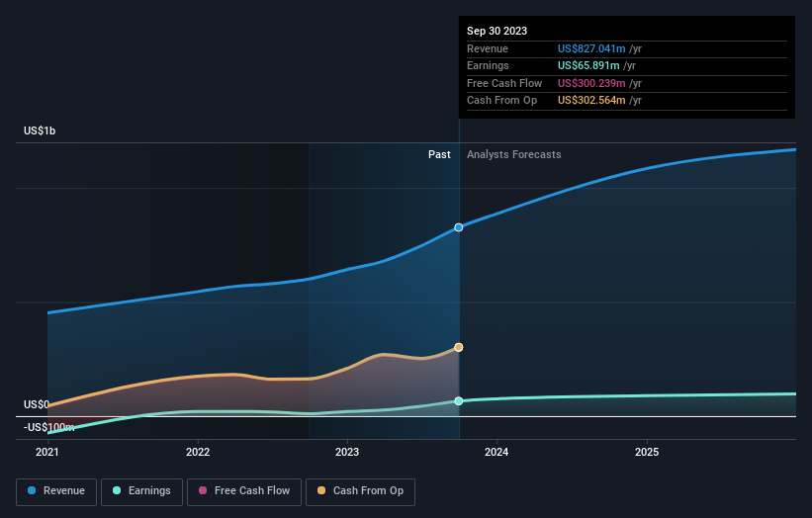
Task: Click the Sep 30 2023 tooltip date
Action: (496, 31)
